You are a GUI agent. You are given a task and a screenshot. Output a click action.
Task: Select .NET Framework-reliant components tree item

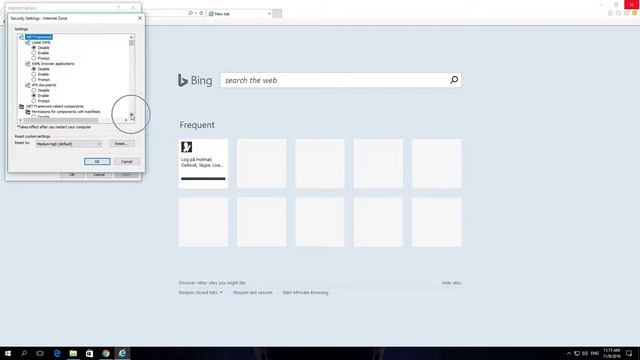coord(55,106)
